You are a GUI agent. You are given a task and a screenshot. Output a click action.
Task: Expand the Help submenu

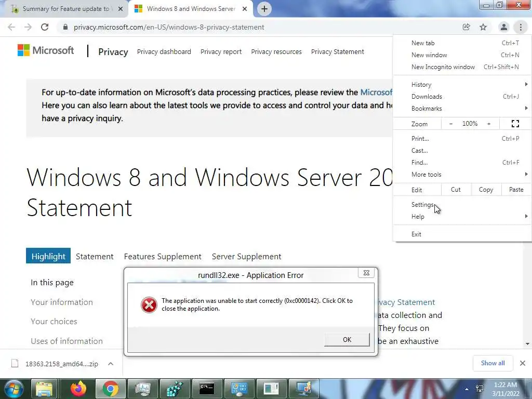click(462, 217)
